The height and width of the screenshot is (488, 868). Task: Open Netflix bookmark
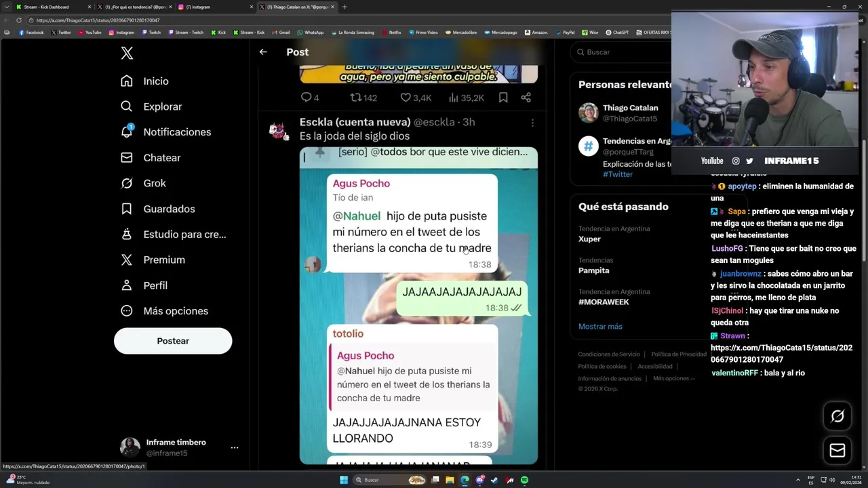tap(391, 33)
